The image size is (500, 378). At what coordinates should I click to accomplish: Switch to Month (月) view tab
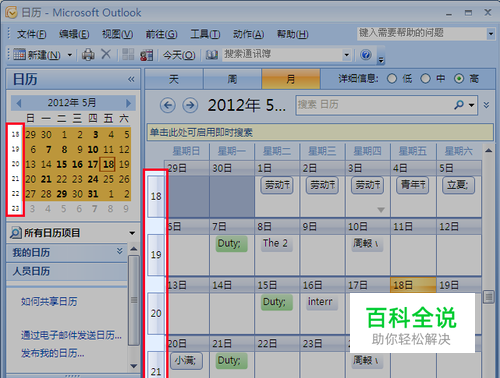point(291,79)
